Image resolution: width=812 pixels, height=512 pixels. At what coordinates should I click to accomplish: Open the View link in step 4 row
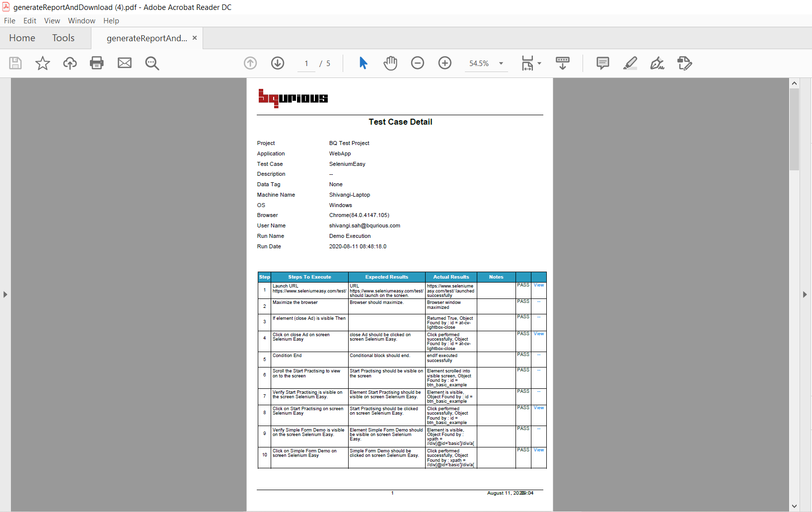pos(539,334)
